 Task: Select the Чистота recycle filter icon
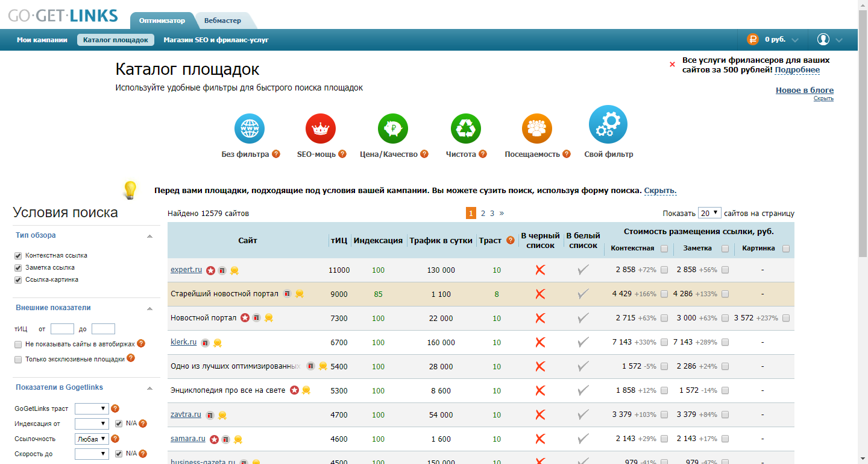tap(465, 128)
